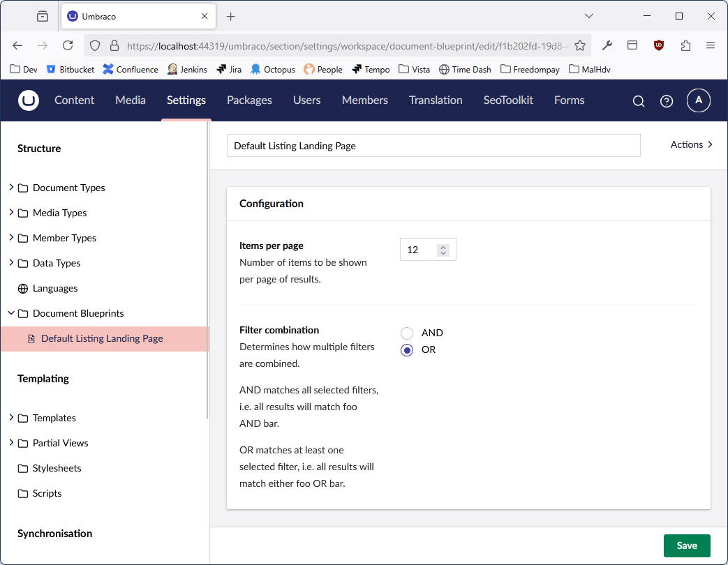This screenshot has height=565, width=728.
Task: Expand the Partial Views tree node
Action: click(x=11, y=442)
